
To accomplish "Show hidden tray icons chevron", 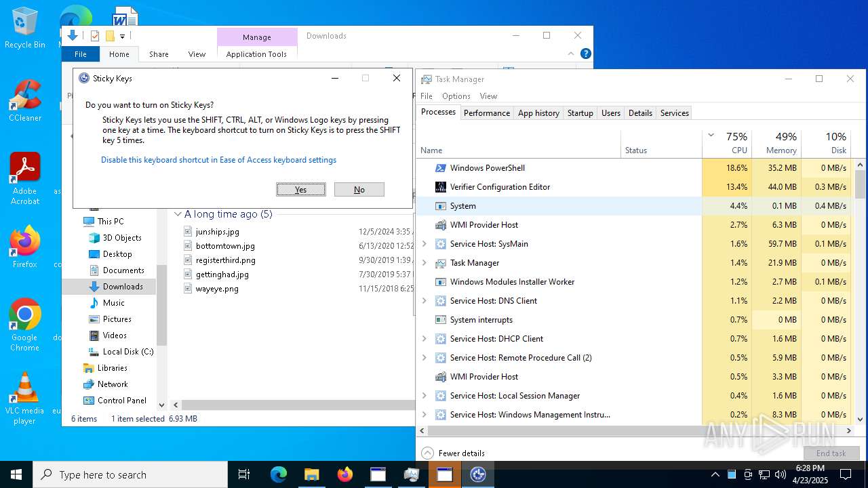I will (x=715, y=474).
